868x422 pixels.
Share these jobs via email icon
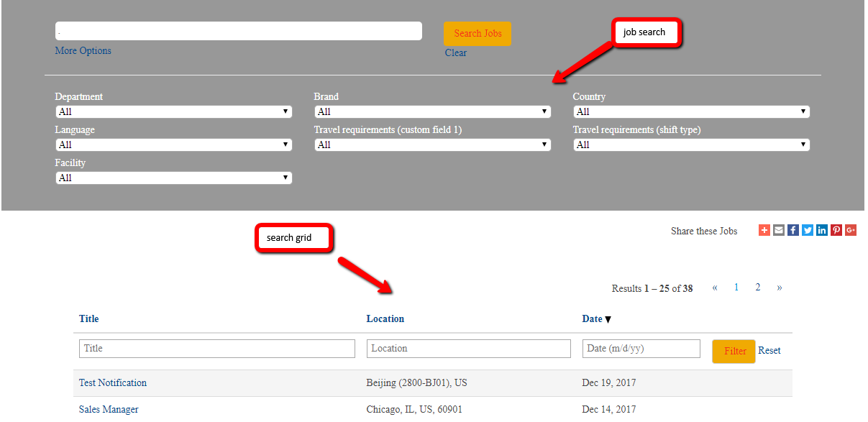pos(779,230)
